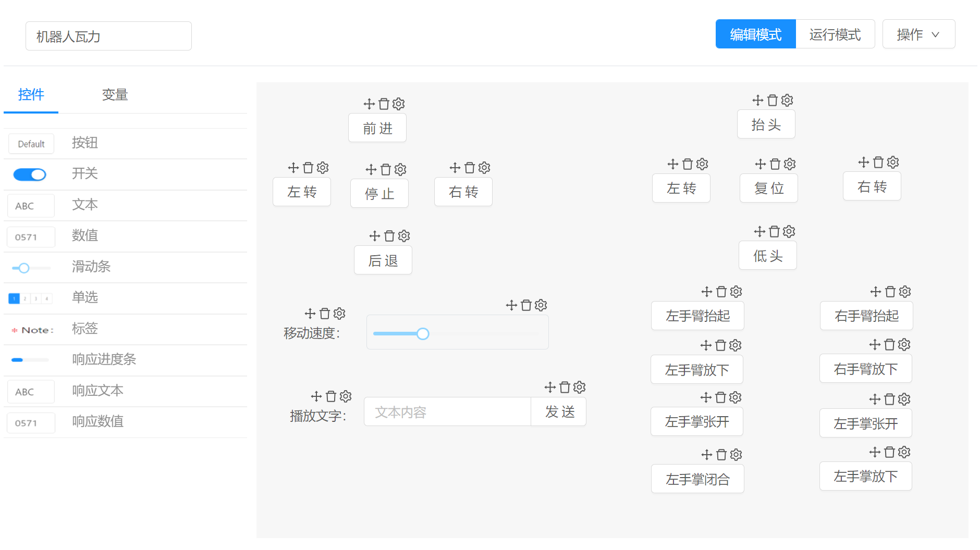Screen dimensions: 980x550
Task: Click the 停止 button
Action: 379,194
